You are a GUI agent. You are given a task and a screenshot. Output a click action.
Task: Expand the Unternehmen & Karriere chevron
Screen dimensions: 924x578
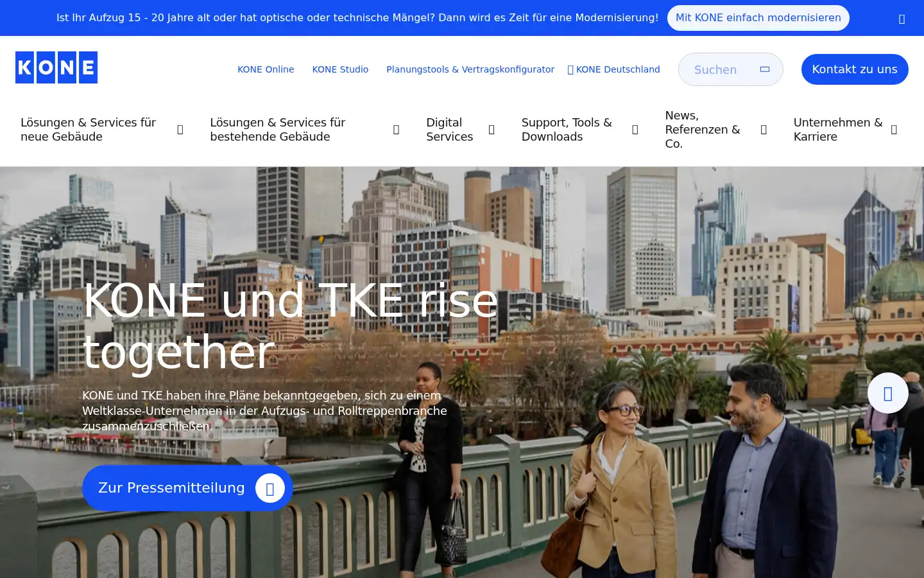[894, 130]
